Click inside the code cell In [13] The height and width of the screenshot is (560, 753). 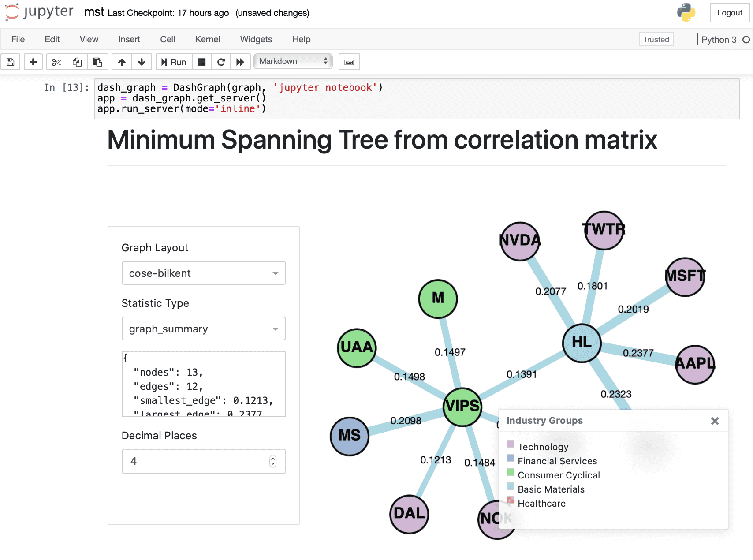(417, 99)
